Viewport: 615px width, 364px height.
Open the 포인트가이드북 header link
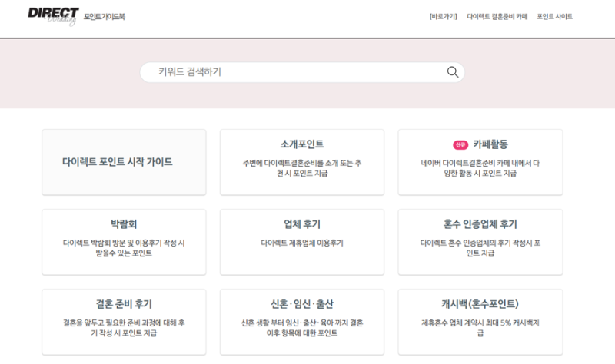(105, 16)
